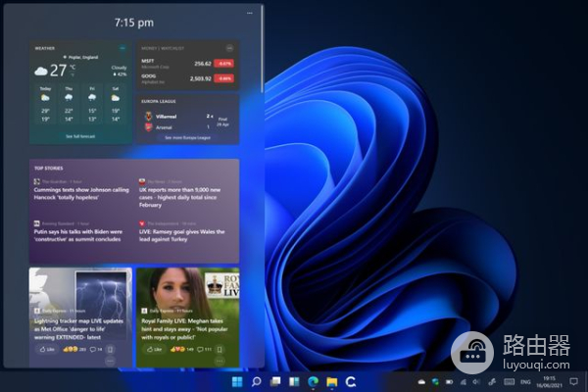Open the Money Watchlist widget options
Image resolution: width=588 pixels, height=392 pixels.
[x=230, y=47]
